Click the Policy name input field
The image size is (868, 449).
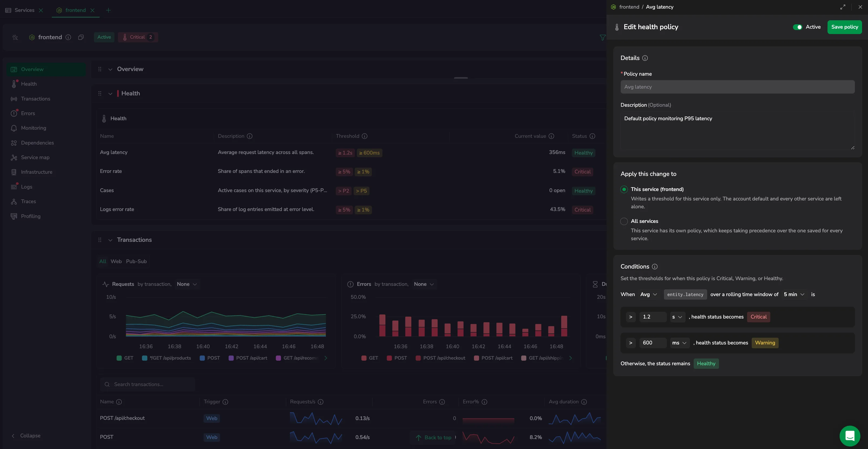coord(737,87)
